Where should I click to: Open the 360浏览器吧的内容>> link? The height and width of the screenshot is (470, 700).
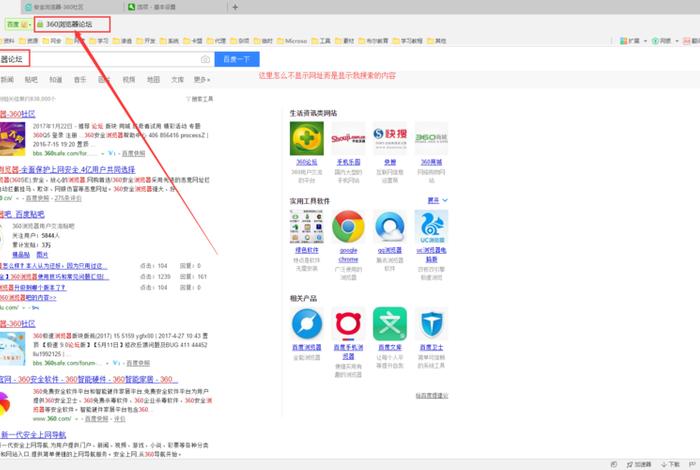point(28,298)
